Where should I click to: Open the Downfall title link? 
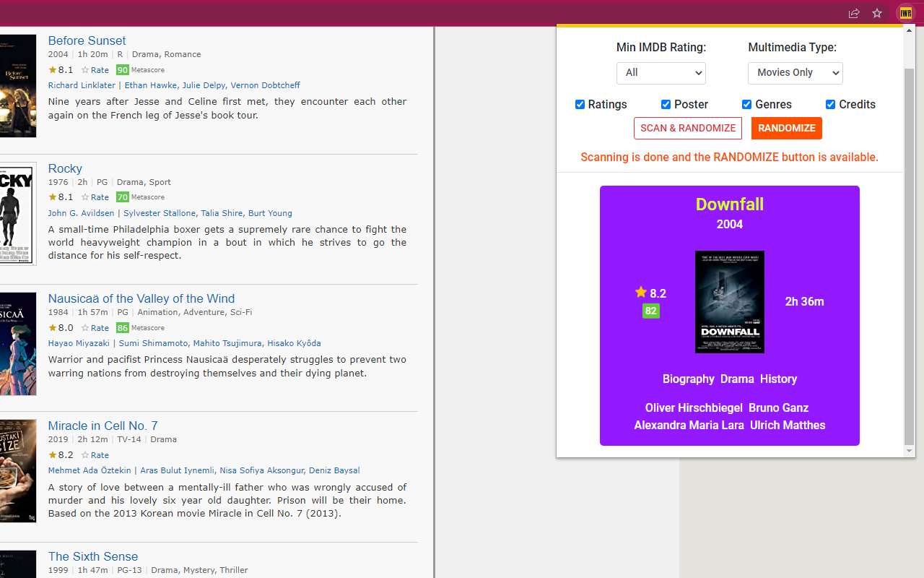(x=730, y=204)
